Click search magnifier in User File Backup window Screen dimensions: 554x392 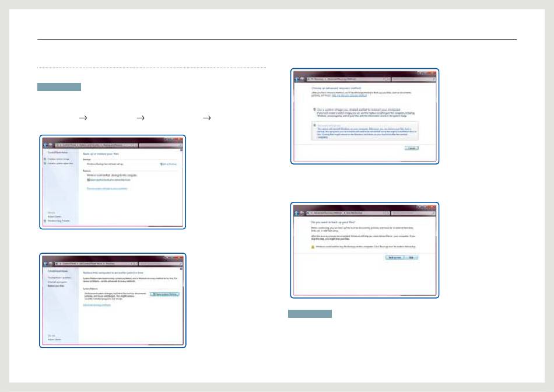(434, 213)
